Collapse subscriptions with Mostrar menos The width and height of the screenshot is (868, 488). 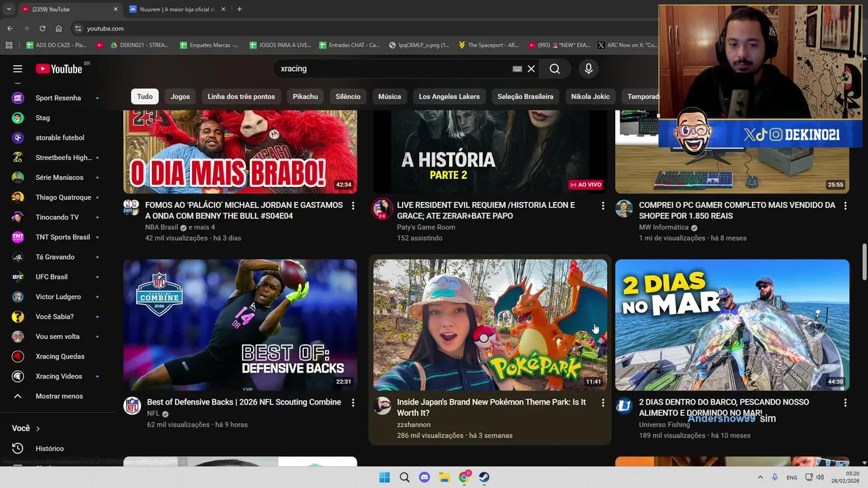coord(58,396)
